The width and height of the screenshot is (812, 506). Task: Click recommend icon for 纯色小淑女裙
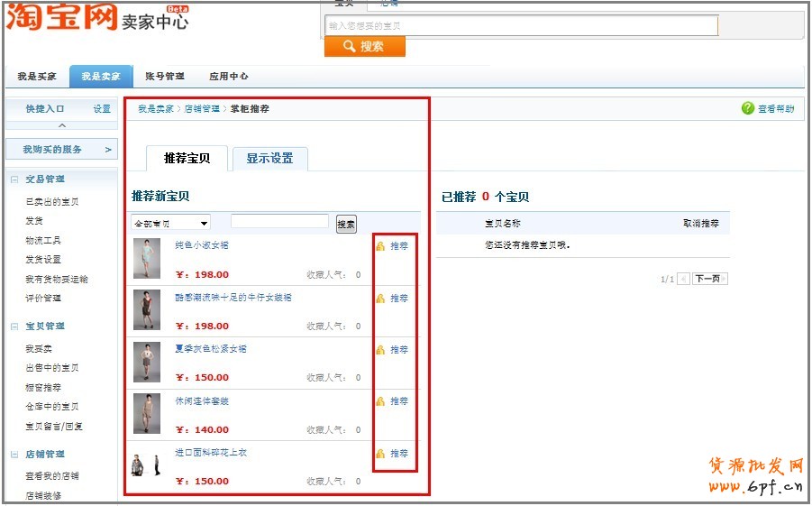[x=380, y=246]
